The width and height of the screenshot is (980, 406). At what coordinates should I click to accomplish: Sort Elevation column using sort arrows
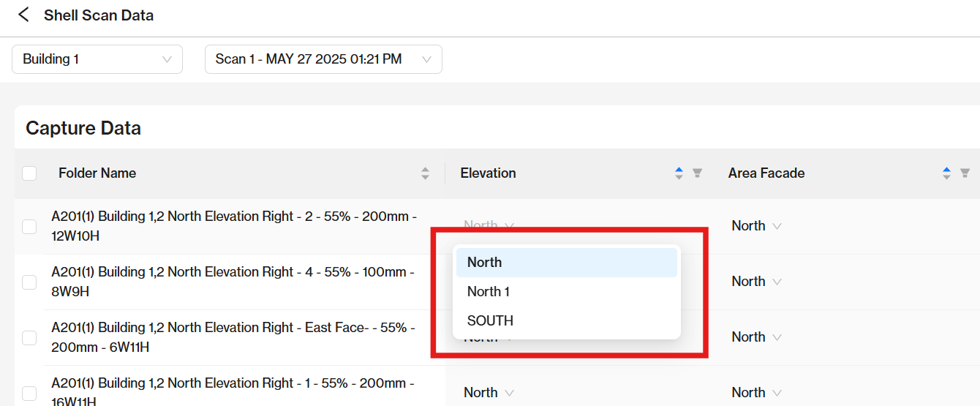[679, 173]
